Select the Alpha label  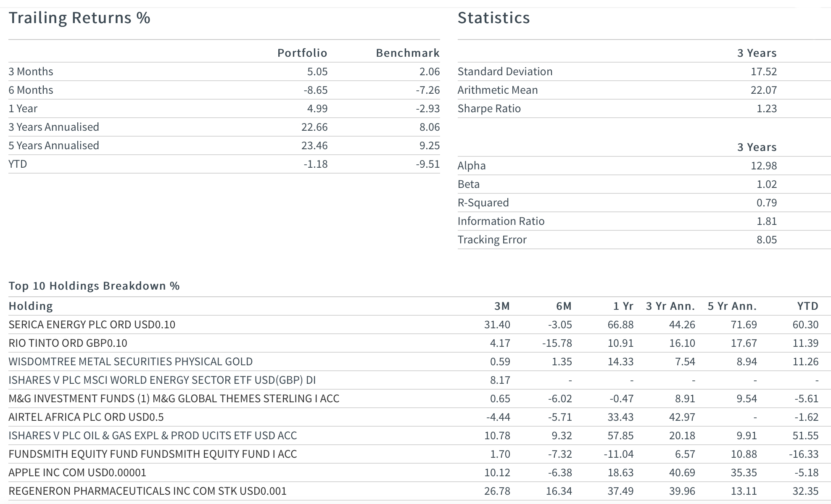[472, 166]
